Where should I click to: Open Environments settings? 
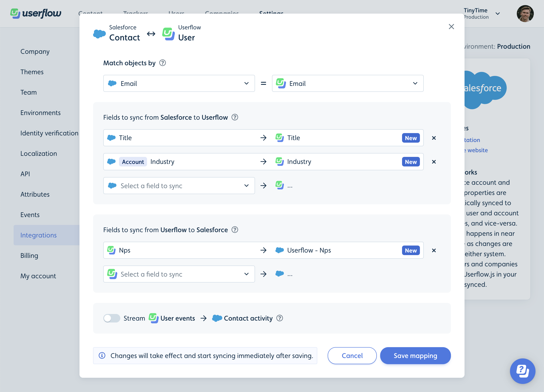41,113
